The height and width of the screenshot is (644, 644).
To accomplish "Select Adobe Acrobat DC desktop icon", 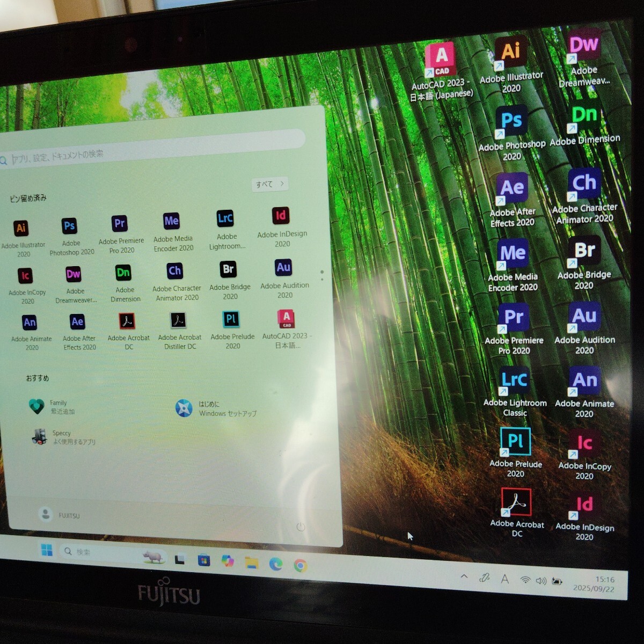I will (x=516, y=513).
